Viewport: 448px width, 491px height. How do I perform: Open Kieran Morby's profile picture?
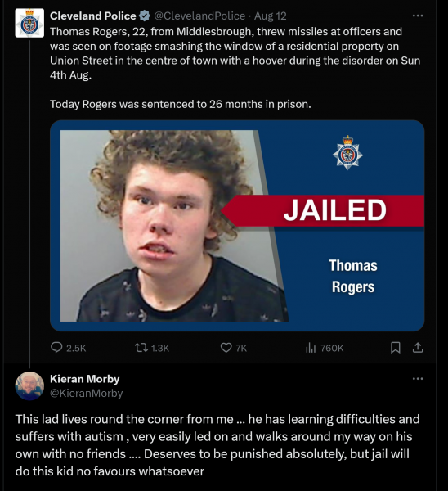(29, 385)
